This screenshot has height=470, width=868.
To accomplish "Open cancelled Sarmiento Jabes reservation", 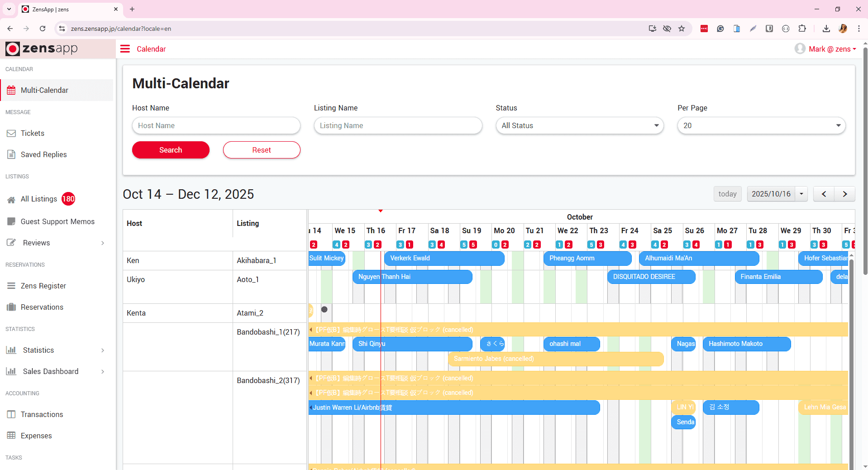I will click(556, 359).
